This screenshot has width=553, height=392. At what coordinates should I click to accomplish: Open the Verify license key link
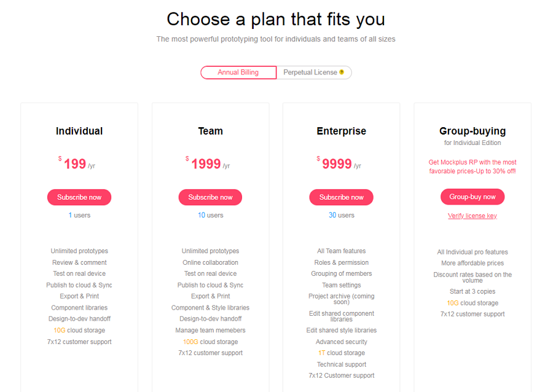(472, 216)
